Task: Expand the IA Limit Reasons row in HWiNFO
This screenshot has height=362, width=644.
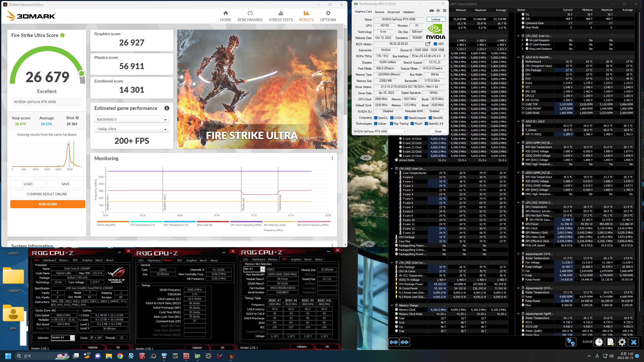Action: click(522, 40)
